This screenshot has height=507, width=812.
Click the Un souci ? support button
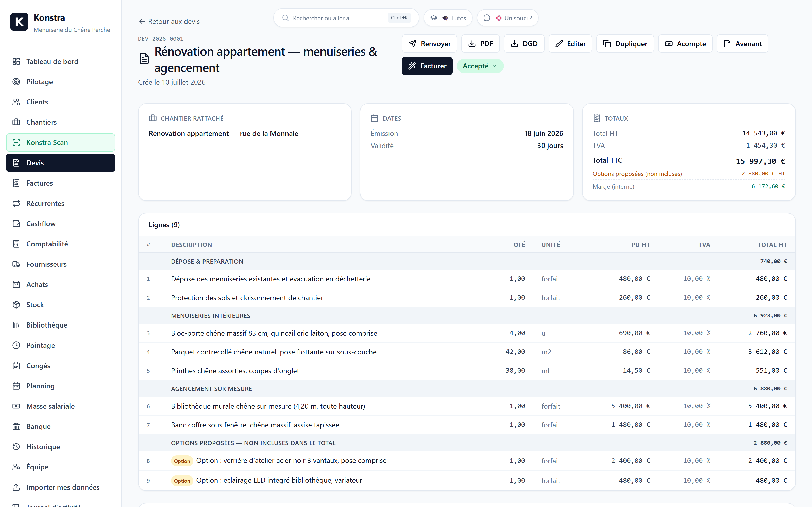coord(507,18)
